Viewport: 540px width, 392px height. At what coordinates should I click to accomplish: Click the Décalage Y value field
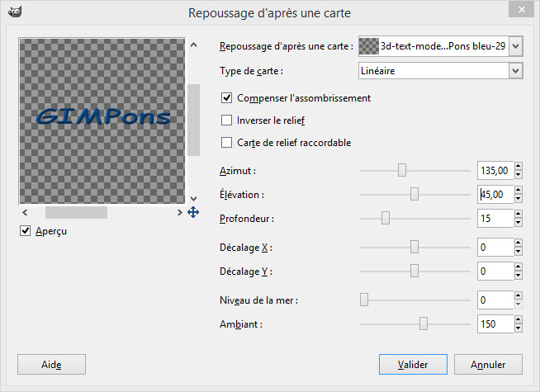495,272
